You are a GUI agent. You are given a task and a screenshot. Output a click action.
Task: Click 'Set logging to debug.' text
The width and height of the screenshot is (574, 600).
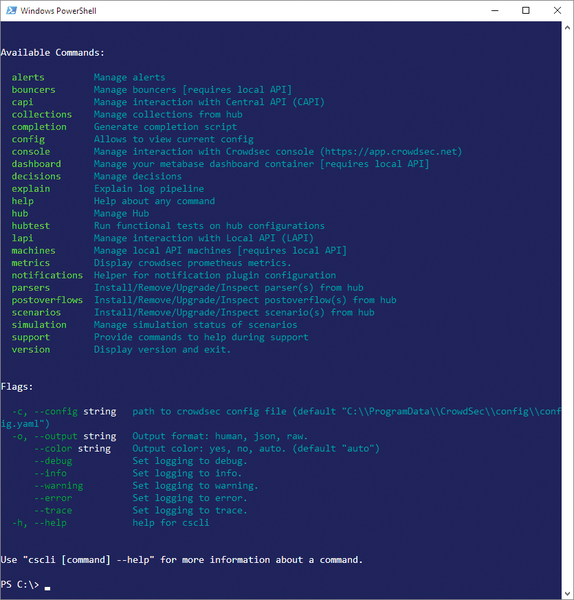click(x=190, y=461)
